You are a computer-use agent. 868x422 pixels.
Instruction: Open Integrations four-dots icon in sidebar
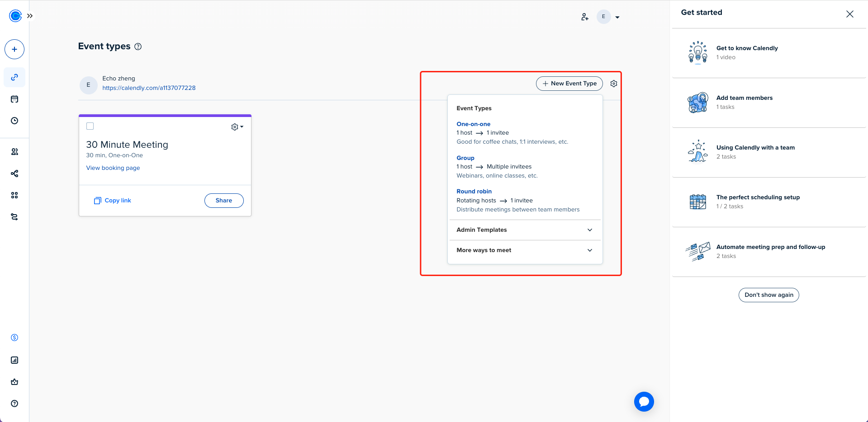tap(14, 195)
